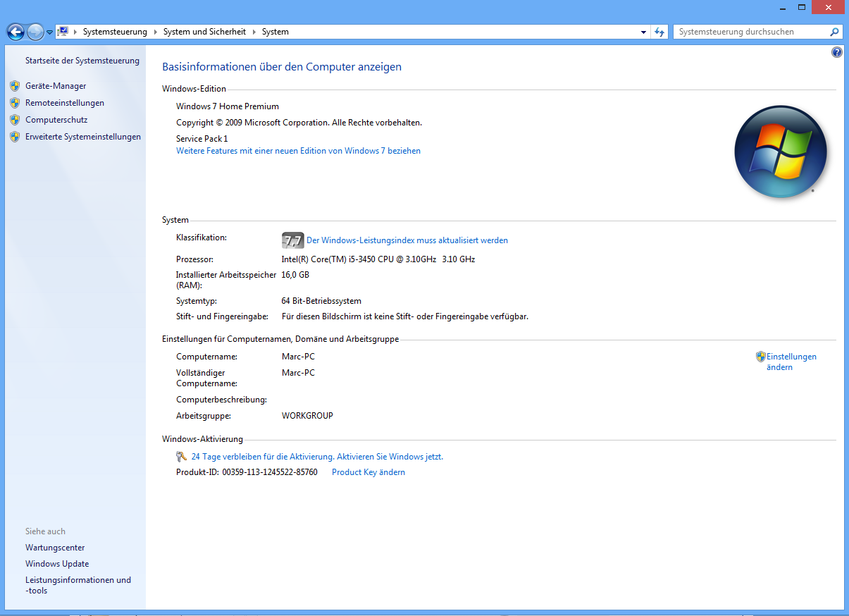Click the shield icon beside Geräte-Manager

[x=15, y=86]
